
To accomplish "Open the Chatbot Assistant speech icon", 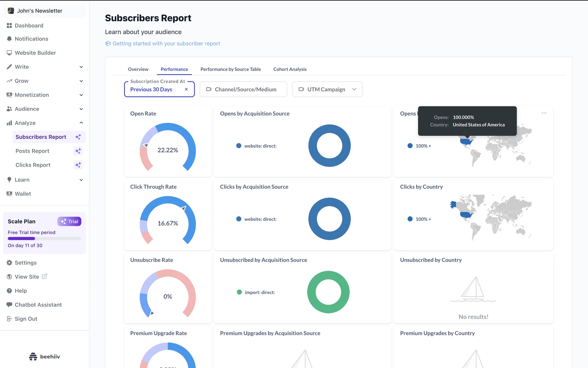I will tap(9, 305).
